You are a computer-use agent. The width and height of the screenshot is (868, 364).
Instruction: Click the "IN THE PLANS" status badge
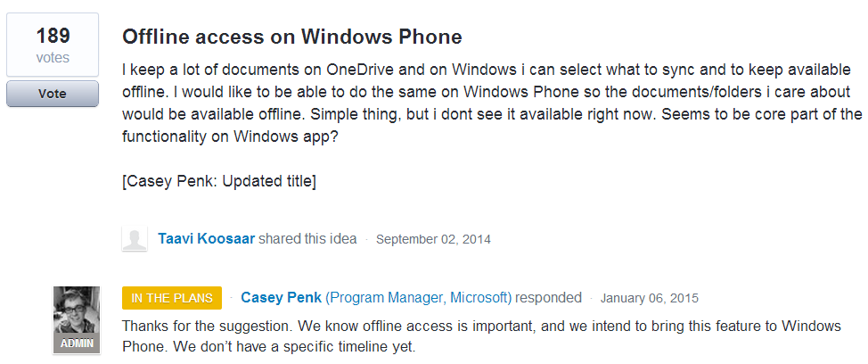[x=172, y=298]
